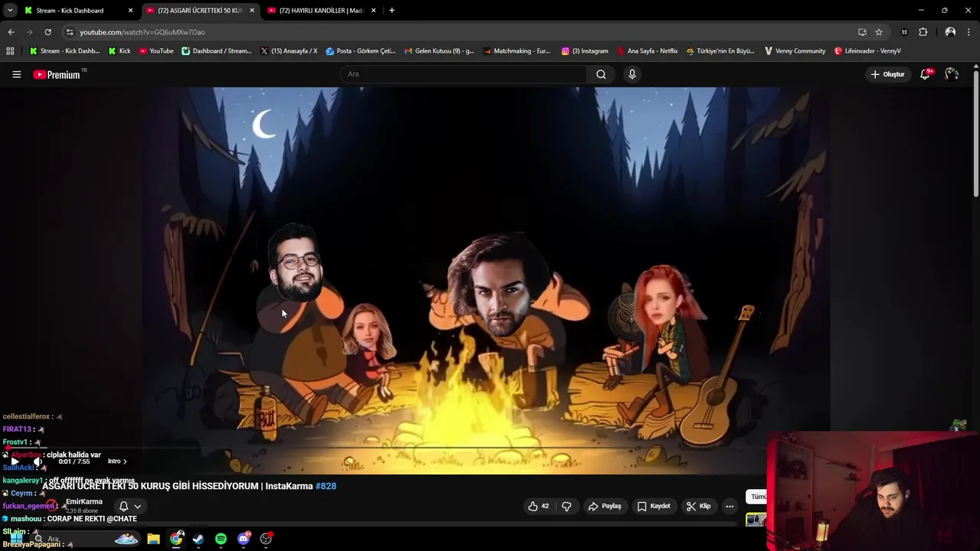Open the YouTube bookmark

coord(156,51)
